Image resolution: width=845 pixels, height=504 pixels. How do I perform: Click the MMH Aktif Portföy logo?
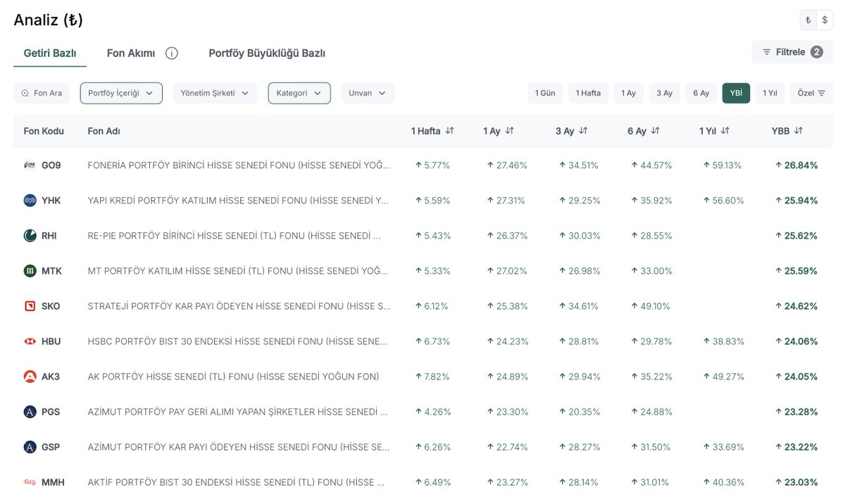click(30, 482)
